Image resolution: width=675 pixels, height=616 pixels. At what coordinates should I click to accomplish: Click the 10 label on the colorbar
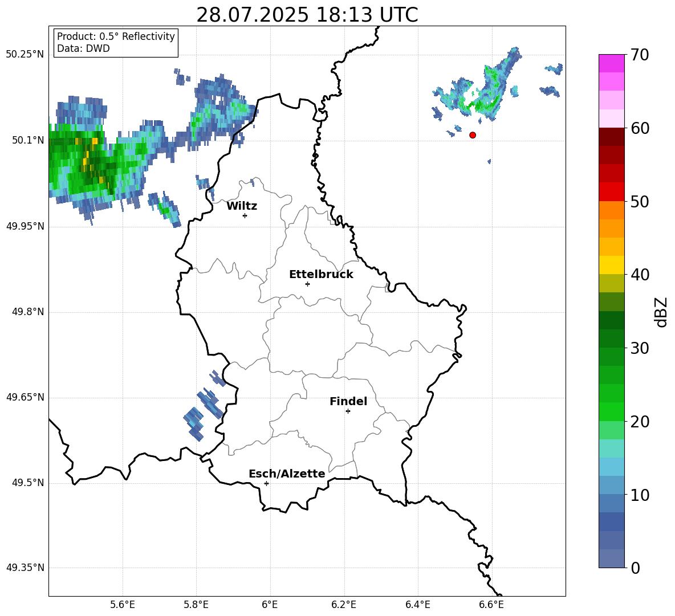(640, 495)
